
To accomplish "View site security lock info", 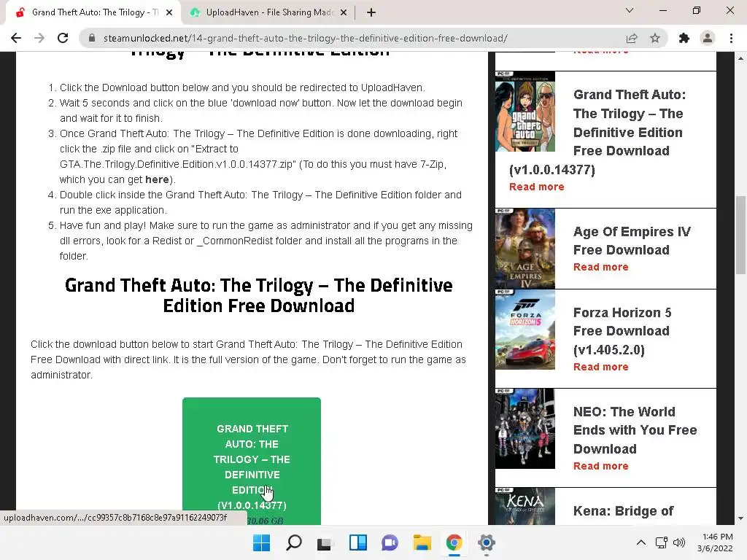I will click(92, 38).
